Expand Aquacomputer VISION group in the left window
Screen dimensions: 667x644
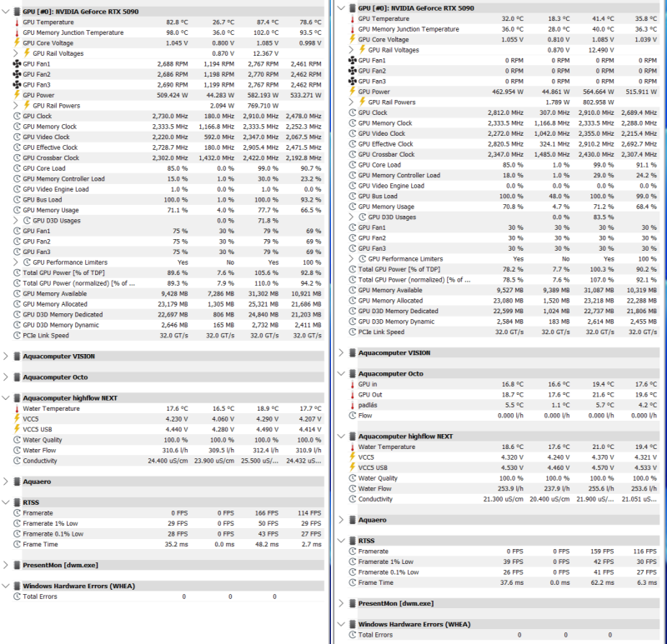6,357
